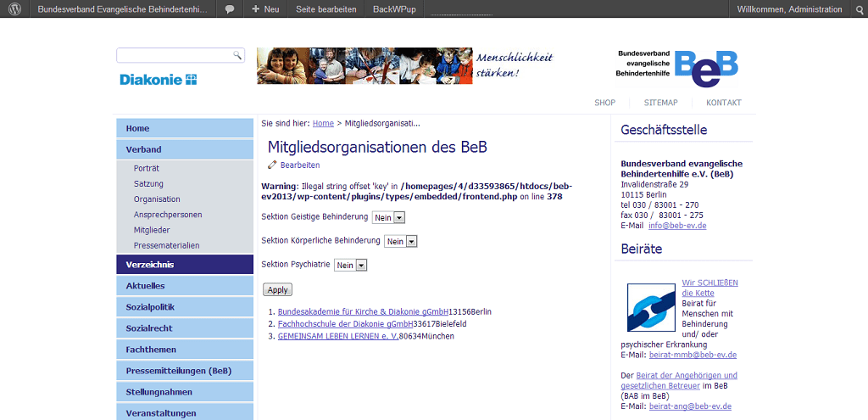Open Sektion Psychiatrie dropdown
The height and width of the screenshot is (420, 868).
tap(351, 266)
